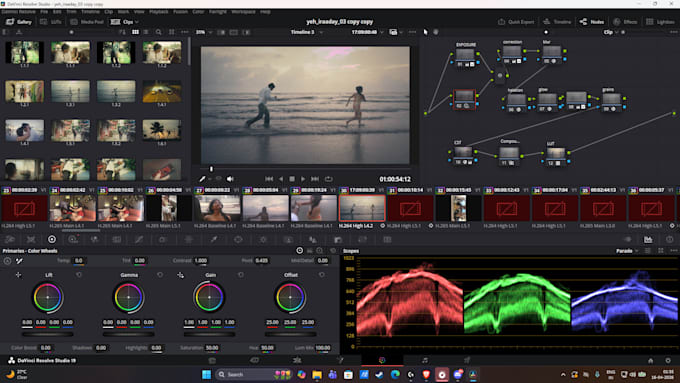Open the 3D palette icon
The width and height of the screenshot is (680, 383).
coord(387,239)
